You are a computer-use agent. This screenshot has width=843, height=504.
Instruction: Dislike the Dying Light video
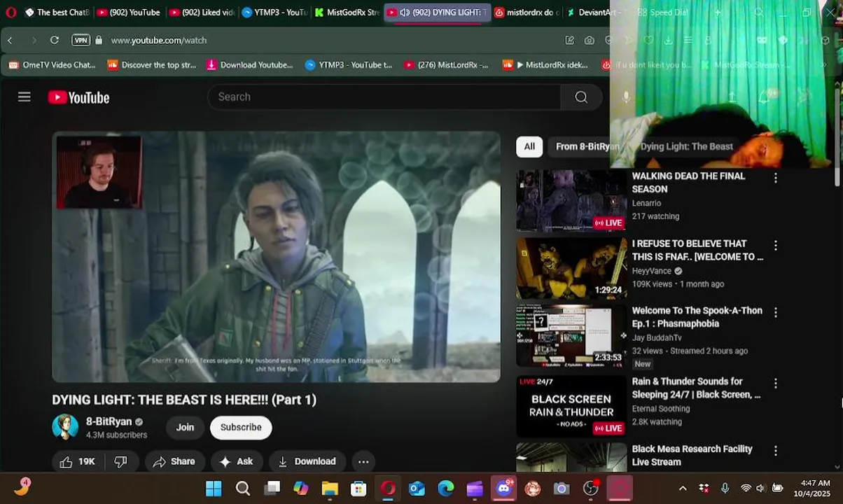[120, 461]
